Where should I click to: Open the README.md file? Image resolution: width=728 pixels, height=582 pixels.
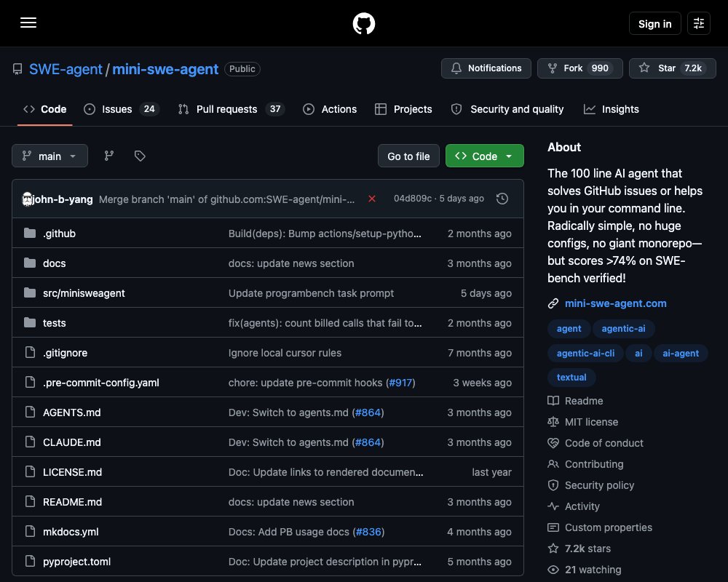point(72,502)
